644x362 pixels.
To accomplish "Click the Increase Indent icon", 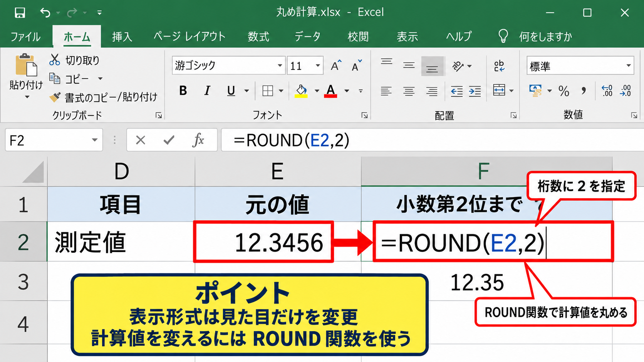I will [x=475, y=91].
